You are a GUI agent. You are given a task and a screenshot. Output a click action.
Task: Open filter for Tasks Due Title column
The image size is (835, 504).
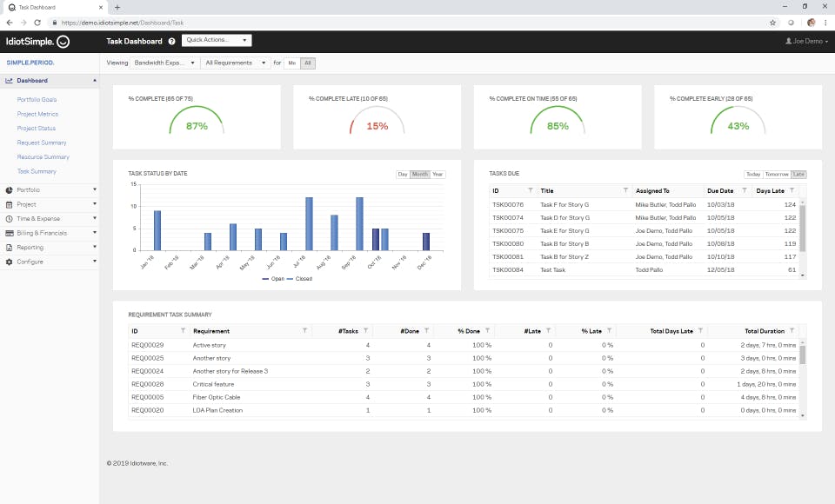[x=625, y=190]
